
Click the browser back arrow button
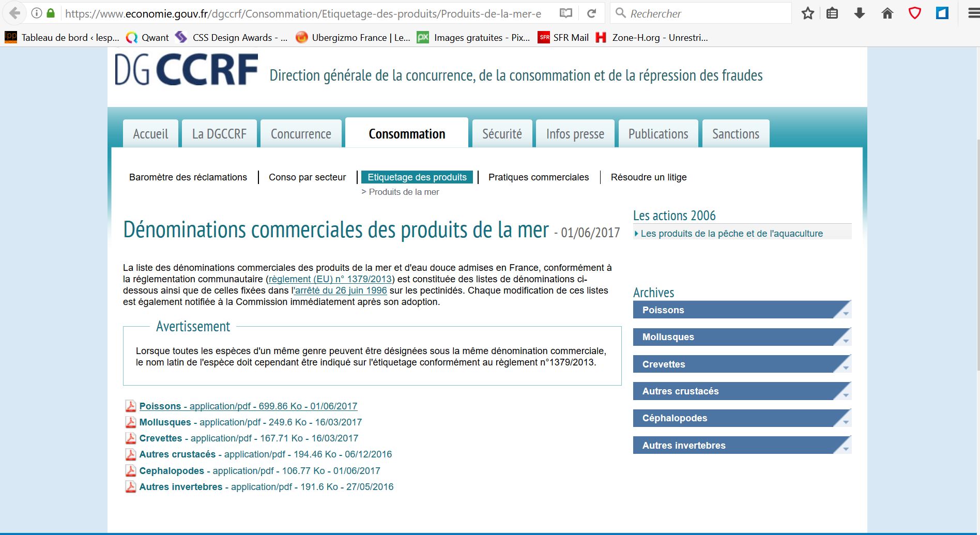pyautogui.click(x=15, y=13)
